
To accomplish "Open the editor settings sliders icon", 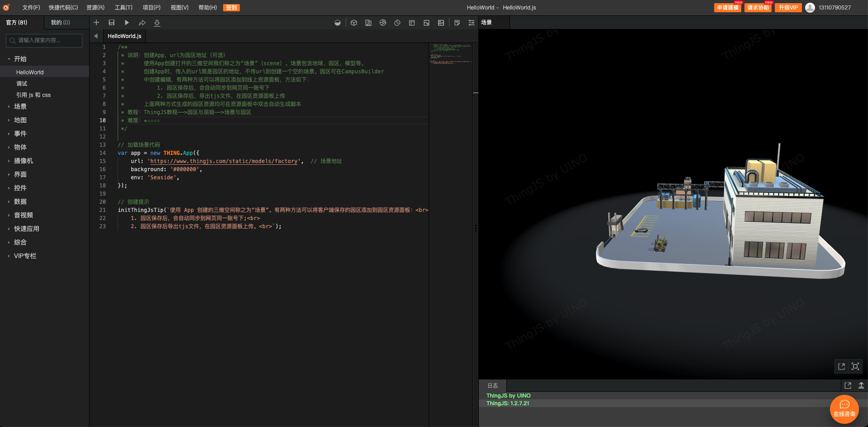I will (471, 22).
